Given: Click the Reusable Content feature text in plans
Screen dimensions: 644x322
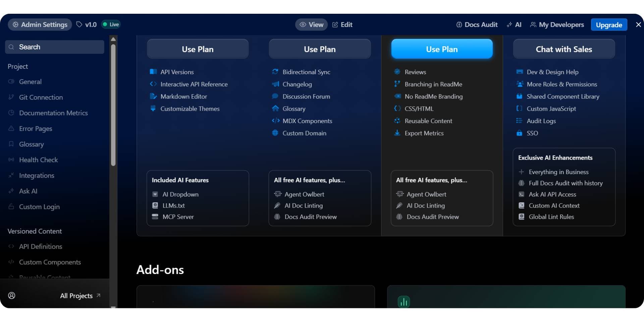Looking at the screenshot, I should coord(428,121).
